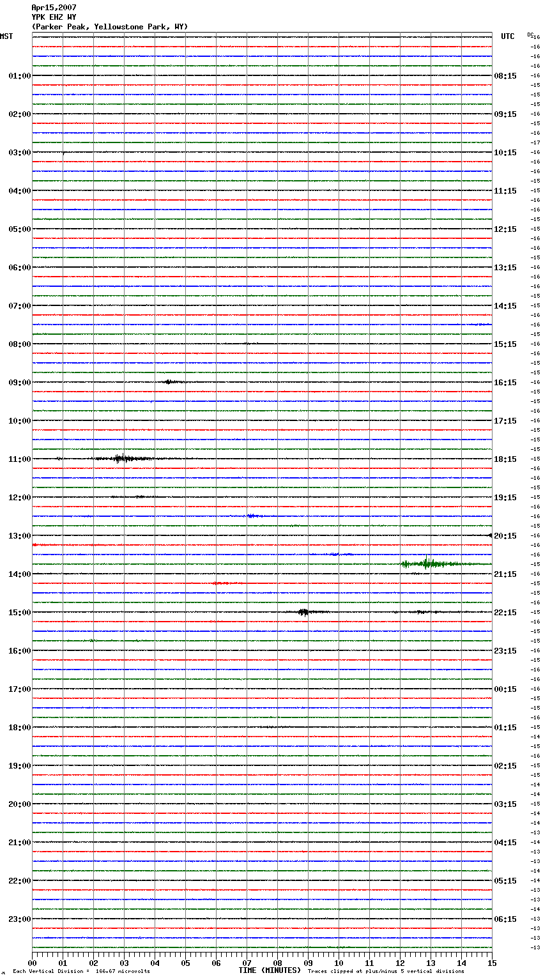Click the "02:15" UTC time label
The image size is (543, 980).
[x=505, y=766]
